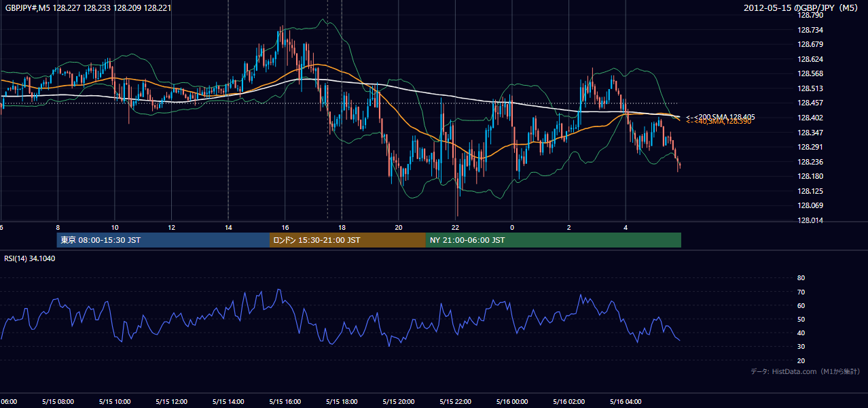Click the bottom date label 5/16 02:00
Viewport: 868px width, 408px height.
tap(568, 402)
